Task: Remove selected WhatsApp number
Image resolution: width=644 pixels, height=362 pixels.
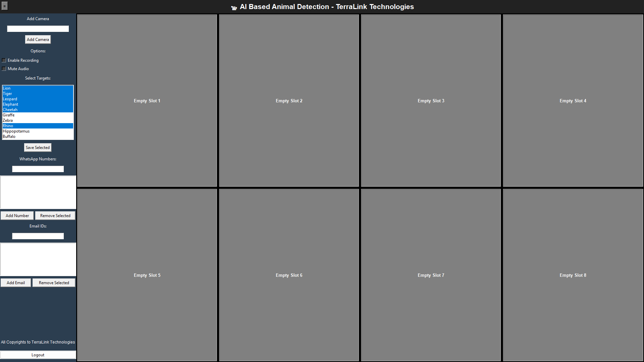Action: pyautogui.click(x=55, y=216)
